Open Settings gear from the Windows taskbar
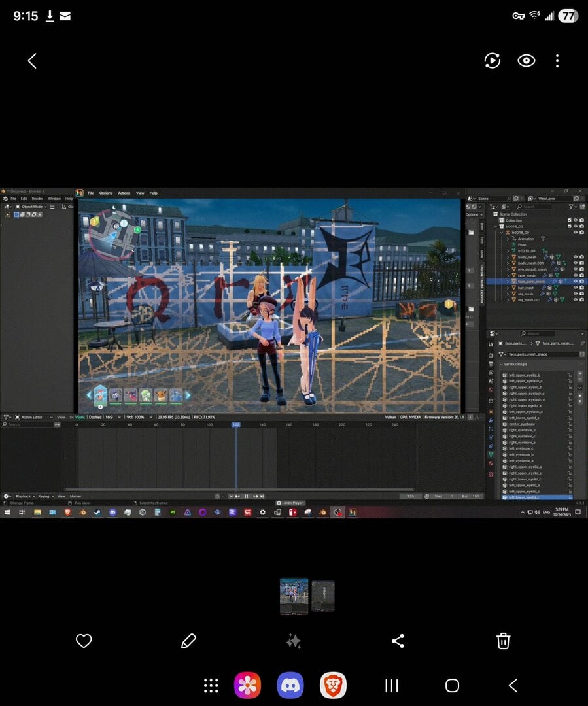Screen dimensions: 588x706 262,512
